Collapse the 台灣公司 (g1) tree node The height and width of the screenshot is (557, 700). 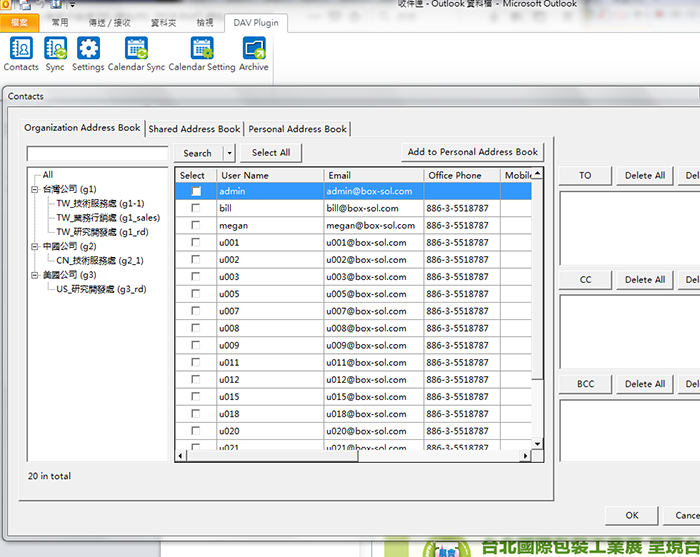[34, 189]
